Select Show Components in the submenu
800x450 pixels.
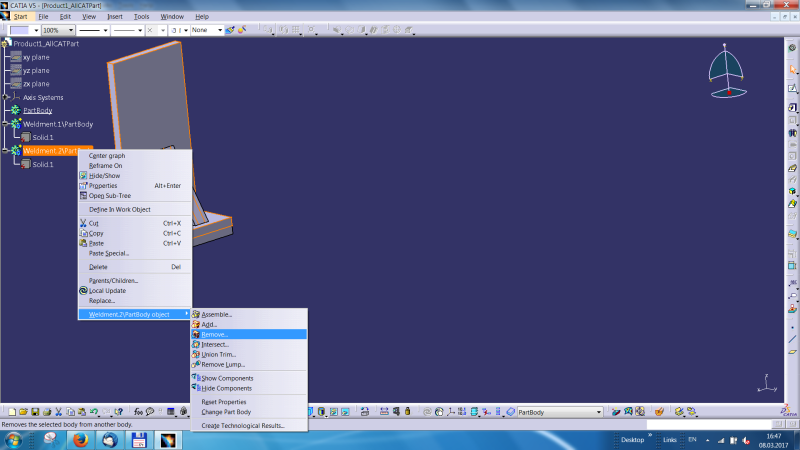tap(249, 378)
